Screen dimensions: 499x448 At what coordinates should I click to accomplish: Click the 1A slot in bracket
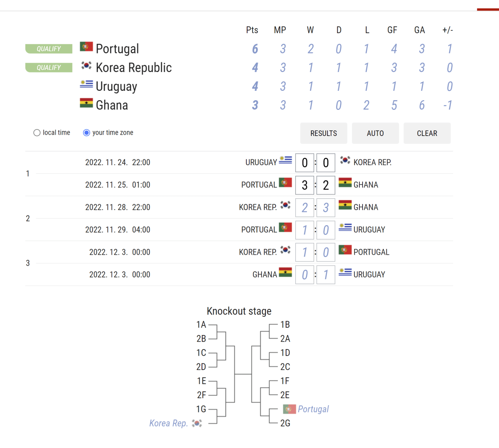pos(201,325)
